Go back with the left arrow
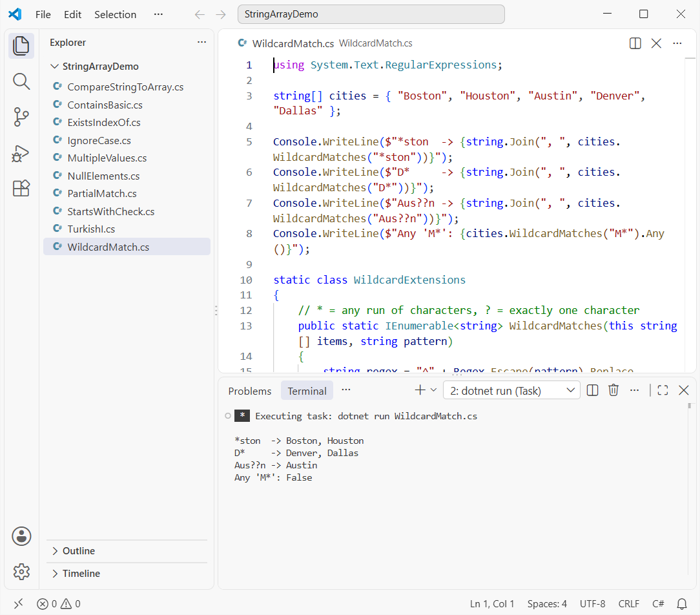700x615 pixels. (x=200, y=14)
